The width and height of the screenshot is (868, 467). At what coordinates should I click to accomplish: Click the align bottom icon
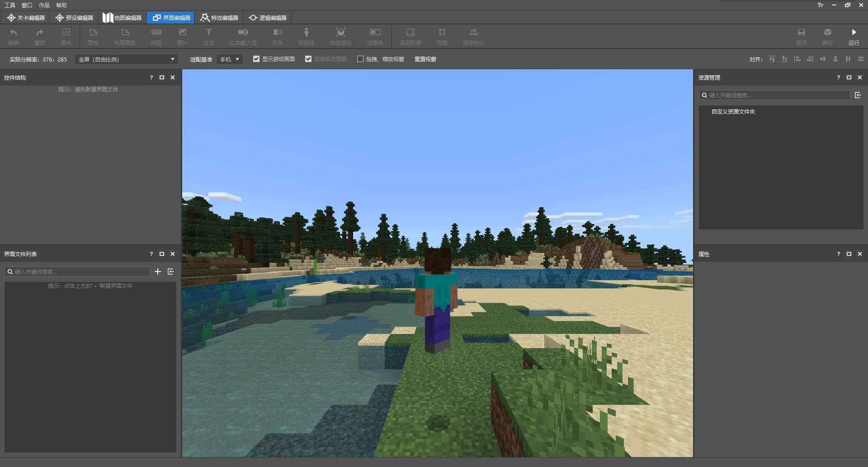point(785,59)
